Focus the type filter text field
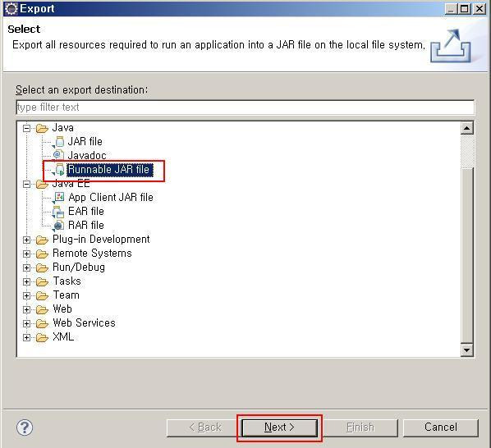491x448 pixels. coord(245,107)
